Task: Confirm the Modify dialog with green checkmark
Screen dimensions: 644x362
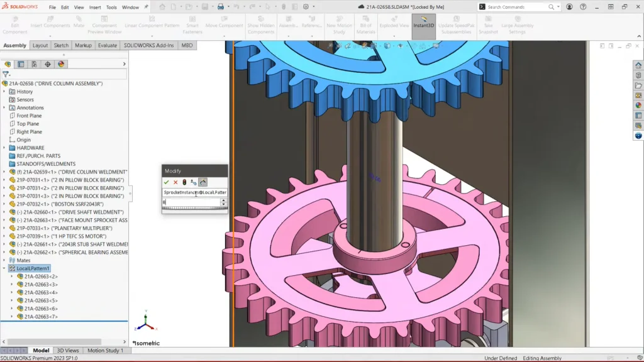Action: [167, 182]
